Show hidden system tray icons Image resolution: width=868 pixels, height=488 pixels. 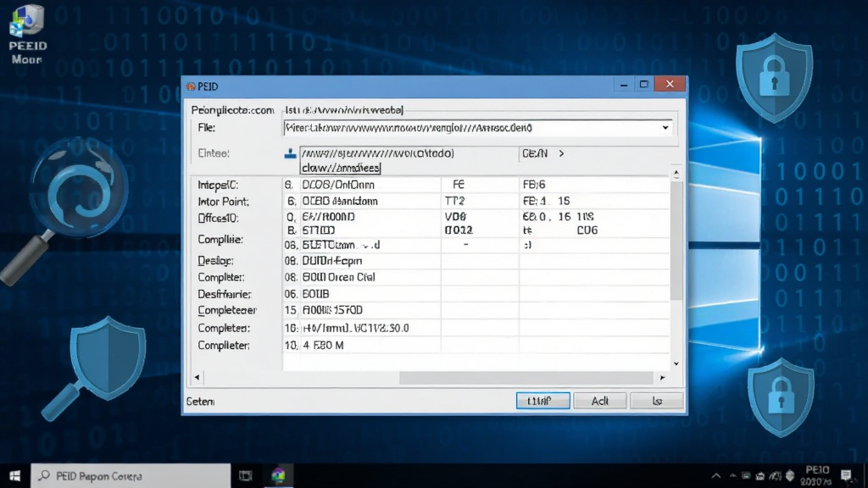click(716, 476)
